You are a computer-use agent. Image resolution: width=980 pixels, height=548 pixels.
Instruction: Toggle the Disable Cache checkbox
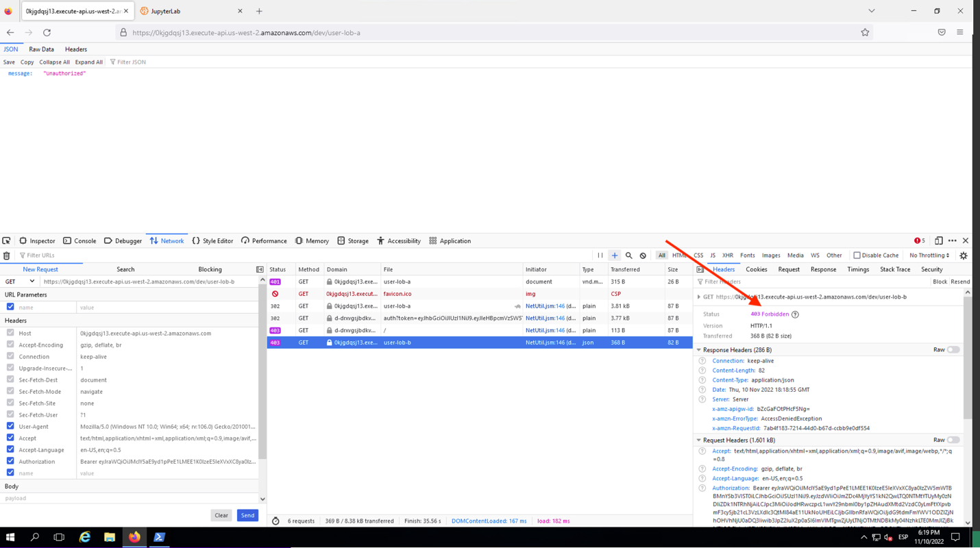(857, 256)
